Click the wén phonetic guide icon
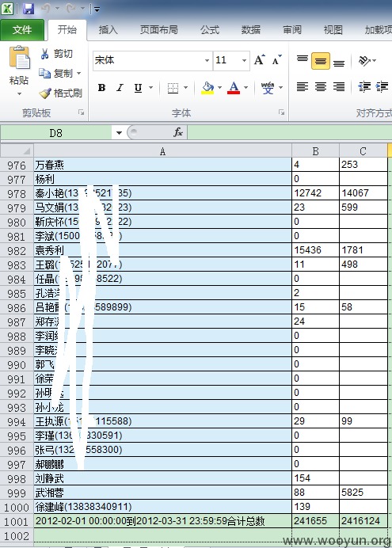The height and width of the screenshot is (548, 392). (x=268, y=88)
